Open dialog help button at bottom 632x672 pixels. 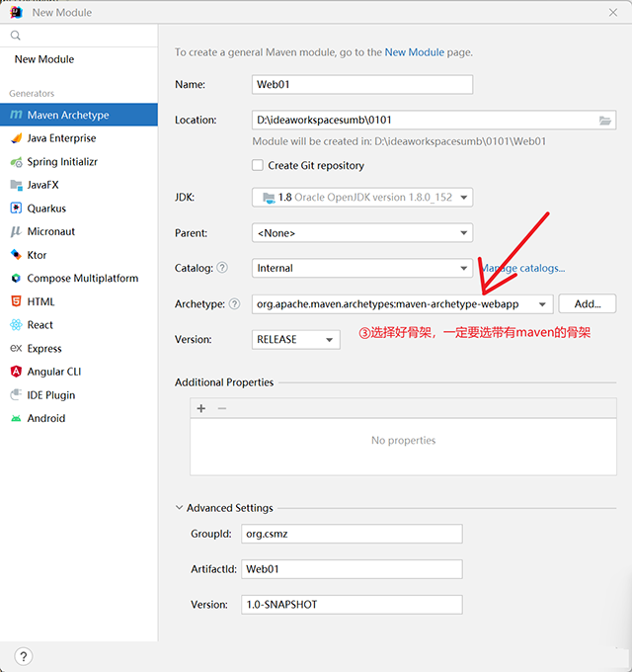pyautogui.click(x=24, y=656)
